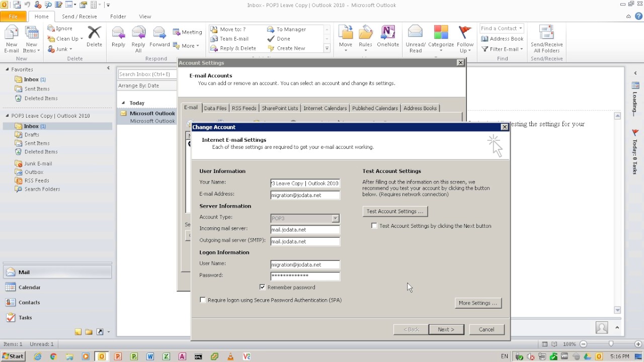Open the File tab
The height and width of the screenshot is (362, 644).
click(x=13, y=17)
